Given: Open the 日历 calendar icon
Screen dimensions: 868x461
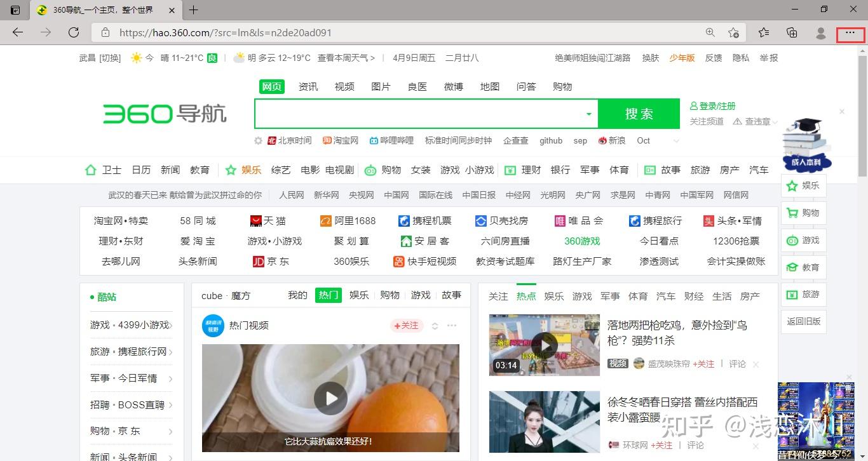Looking at the screenshot, I should coord(140,170).
